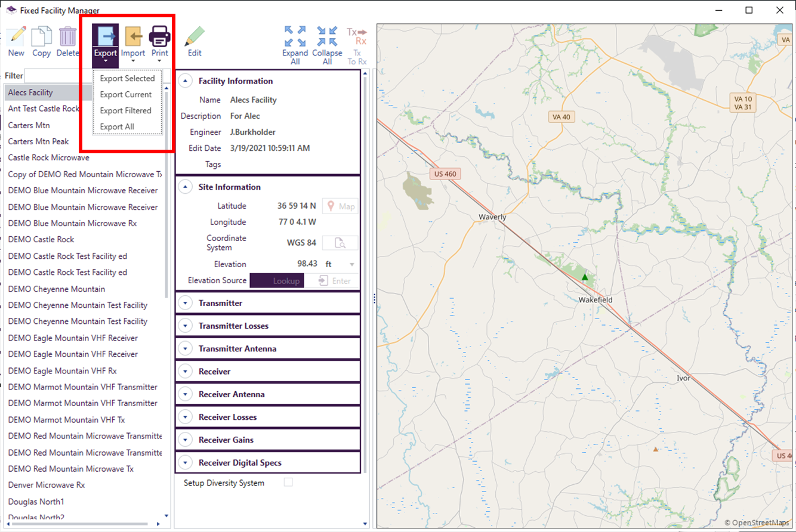Expand the Receiver Digital Specs section

point(186,463)
